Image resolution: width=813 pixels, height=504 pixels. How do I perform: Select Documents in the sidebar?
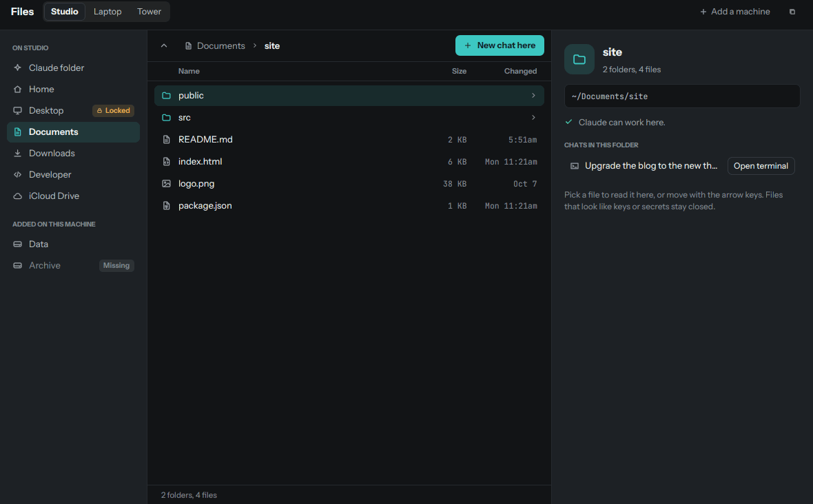click(73, 132)
